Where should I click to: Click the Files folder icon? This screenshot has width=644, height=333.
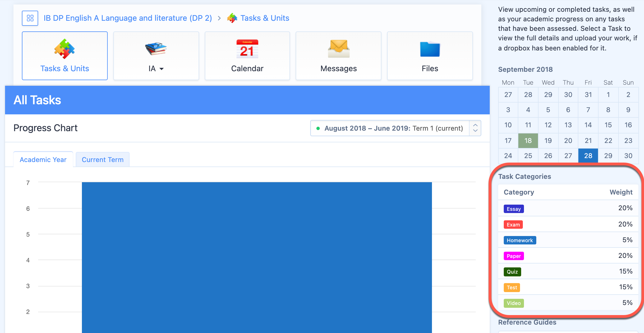coord(430,49)
